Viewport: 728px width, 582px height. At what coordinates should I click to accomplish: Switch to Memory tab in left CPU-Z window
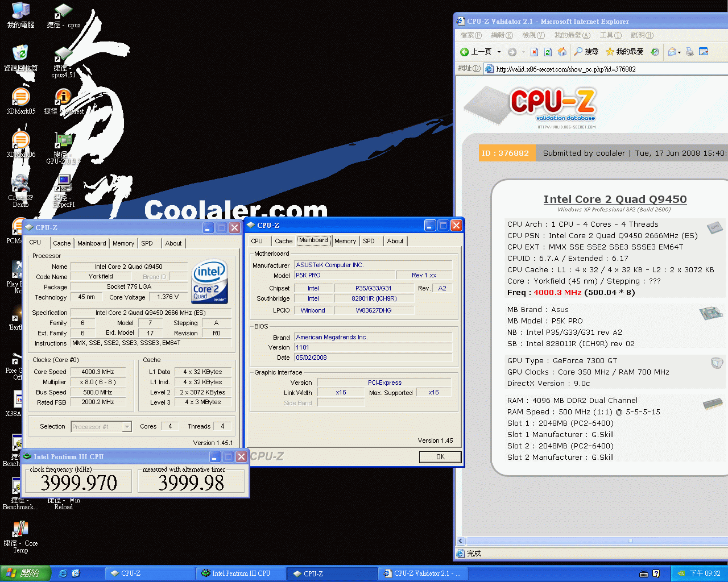coord(123,243)
